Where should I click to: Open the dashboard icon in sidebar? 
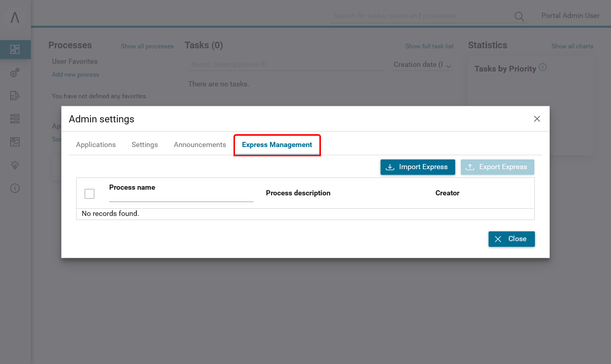[x=15, y=49]
